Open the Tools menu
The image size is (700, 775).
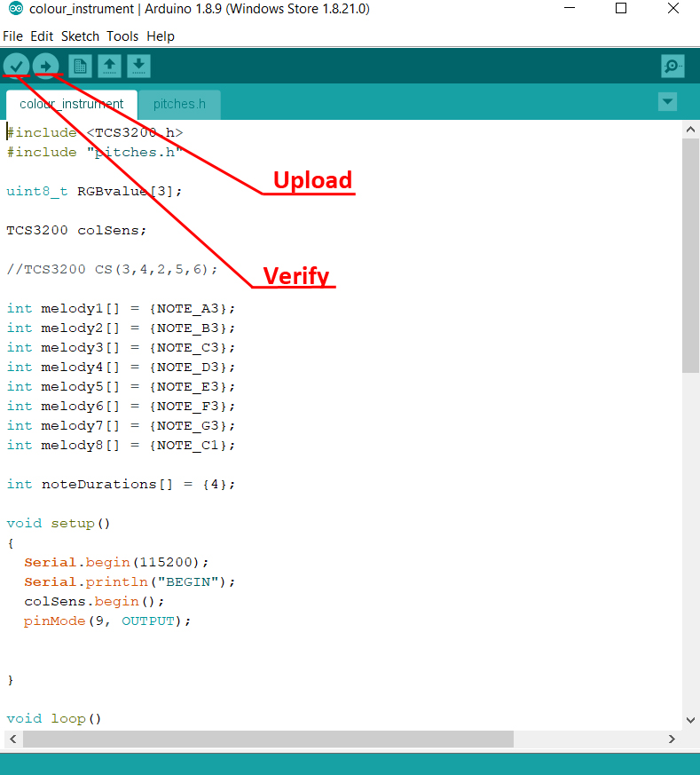coord(122,36)
